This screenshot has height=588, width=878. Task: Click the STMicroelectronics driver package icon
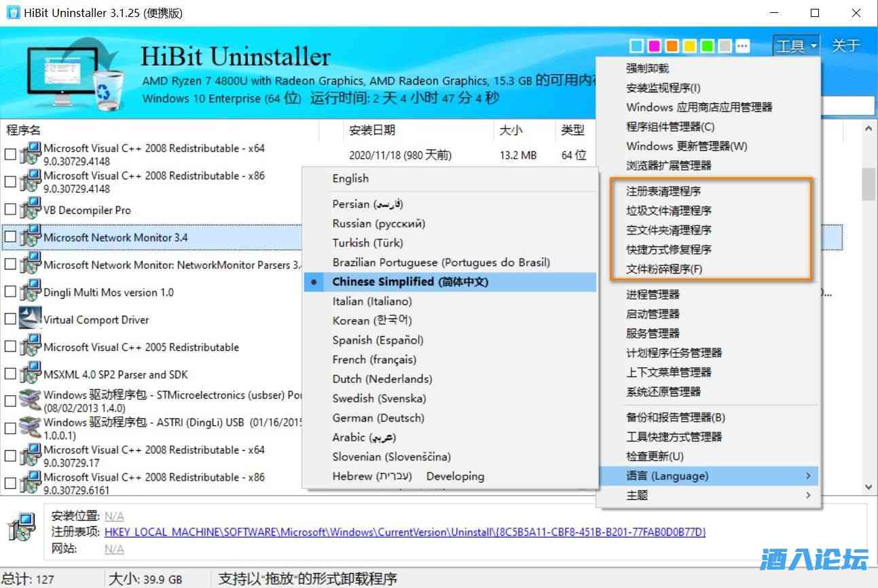click(30, 401)
